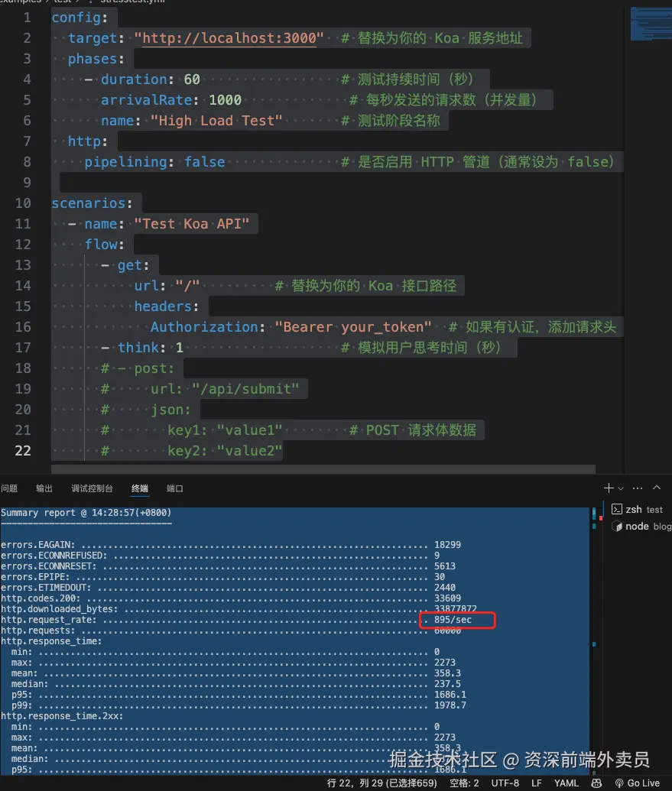Click the "/api/submit" commented url

[x=245, y=389]
